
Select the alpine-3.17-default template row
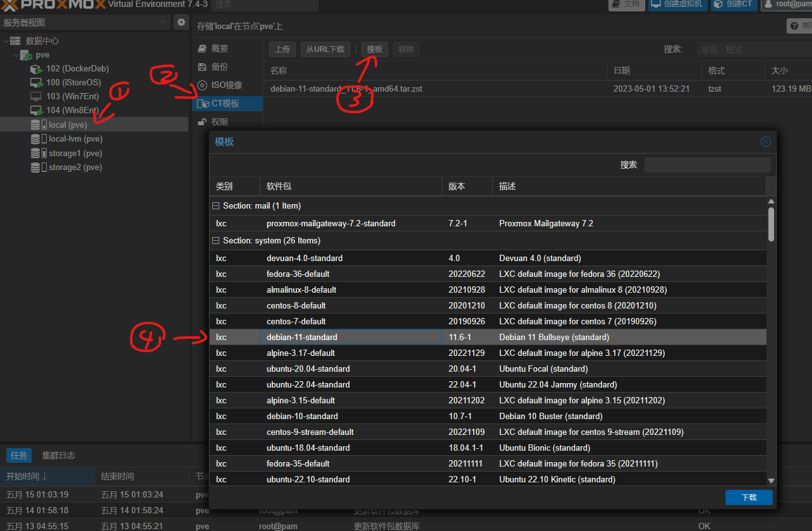488,353
